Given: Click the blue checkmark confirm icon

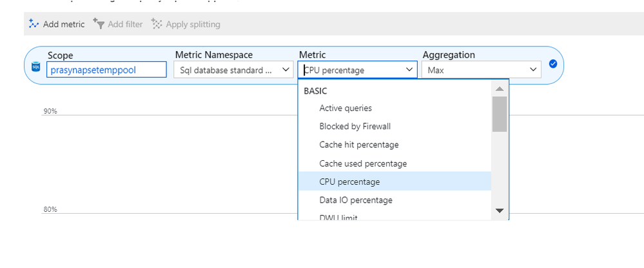Looking at the screenshot, I should (x=552, y=64).
